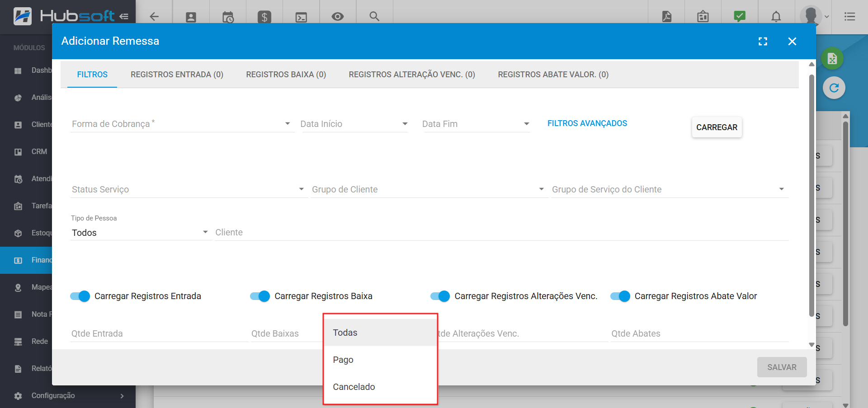Disable Carregar Registros Entrada toggle
Screen dimensions: 868x408
pyautogui.click(x=80, y=296)
